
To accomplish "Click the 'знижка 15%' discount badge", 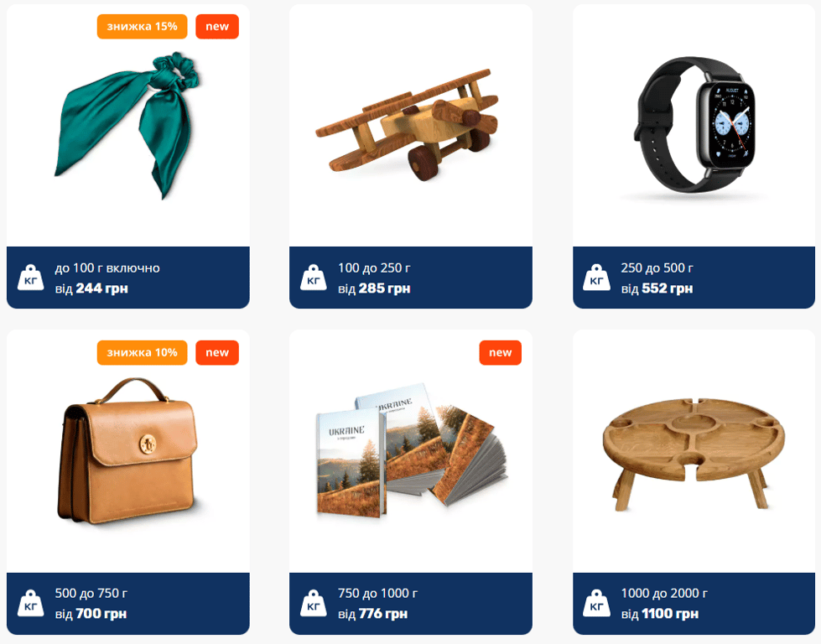I will pos(142,27).
